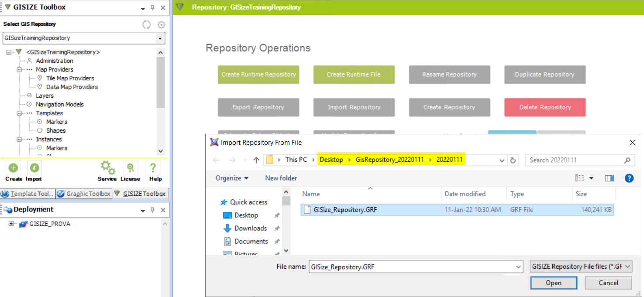Cancel the Import Repository dialog
Screen dimensions: 644x297
tap(608, 283)
